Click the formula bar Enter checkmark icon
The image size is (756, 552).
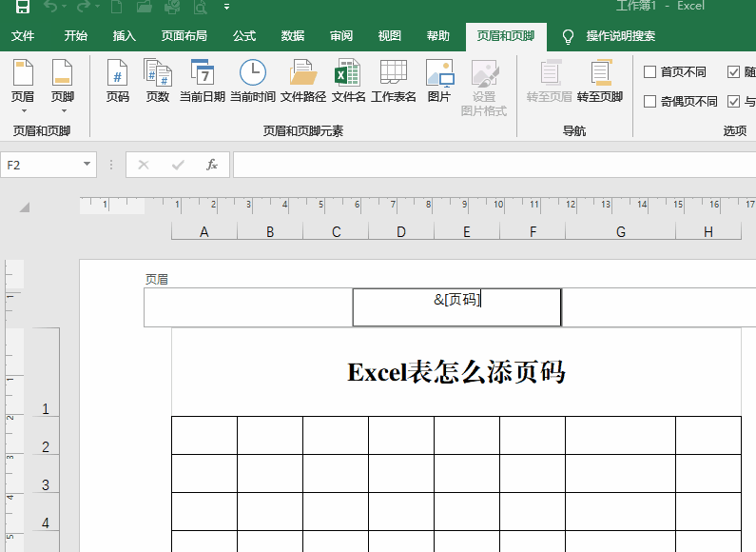(x=178, y=165)
